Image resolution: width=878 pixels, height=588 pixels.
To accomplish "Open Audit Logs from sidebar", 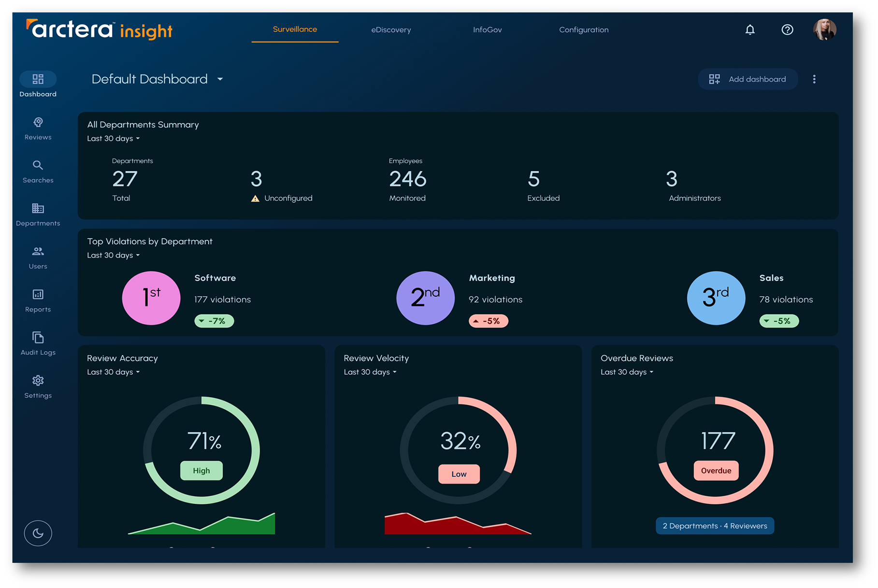I will click(x=38, y=338).
